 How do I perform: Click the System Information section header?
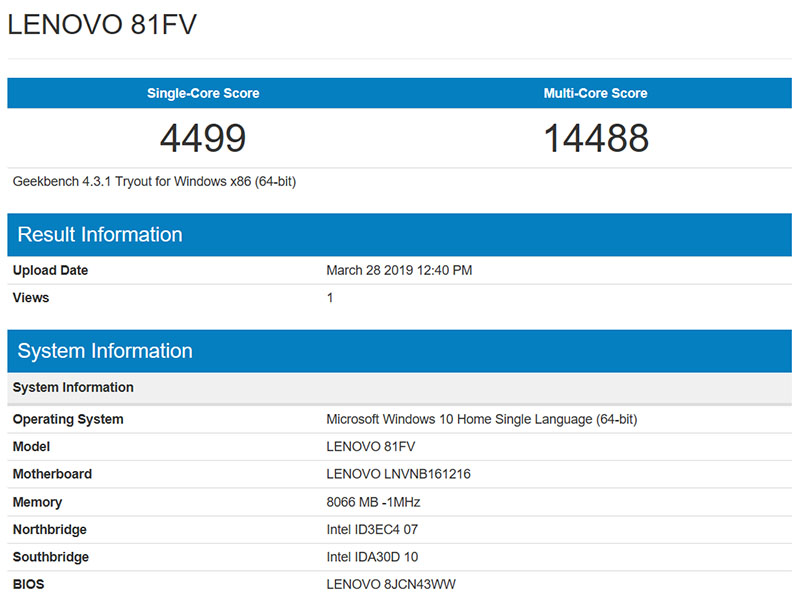(104, 351)
